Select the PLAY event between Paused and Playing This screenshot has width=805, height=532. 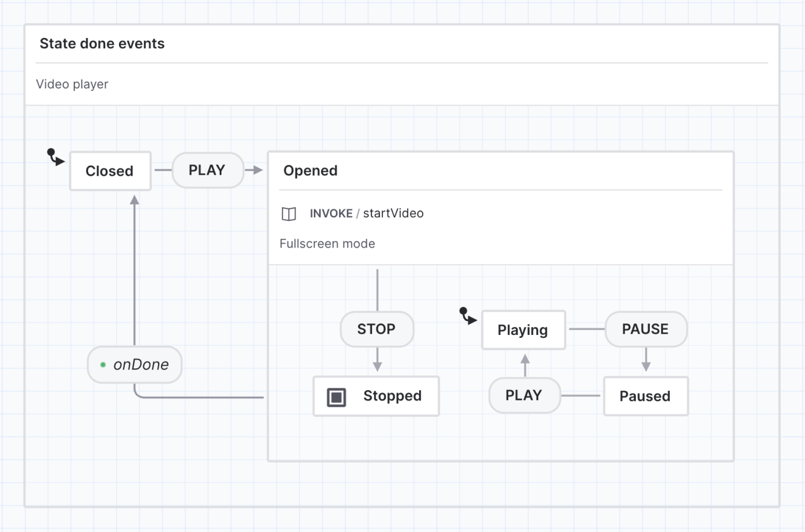pyautogui.click(x=524, y=395)
